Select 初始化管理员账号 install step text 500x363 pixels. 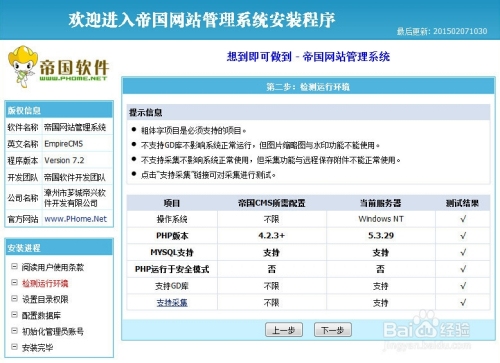pyautogui.click(x=53, y=331)
